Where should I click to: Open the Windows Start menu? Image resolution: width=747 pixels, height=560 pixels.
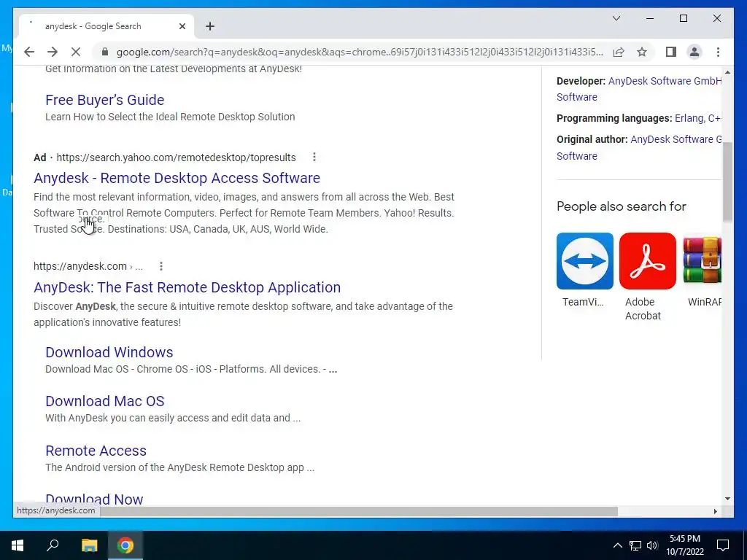pyautogui.click(x=18, y=545)
